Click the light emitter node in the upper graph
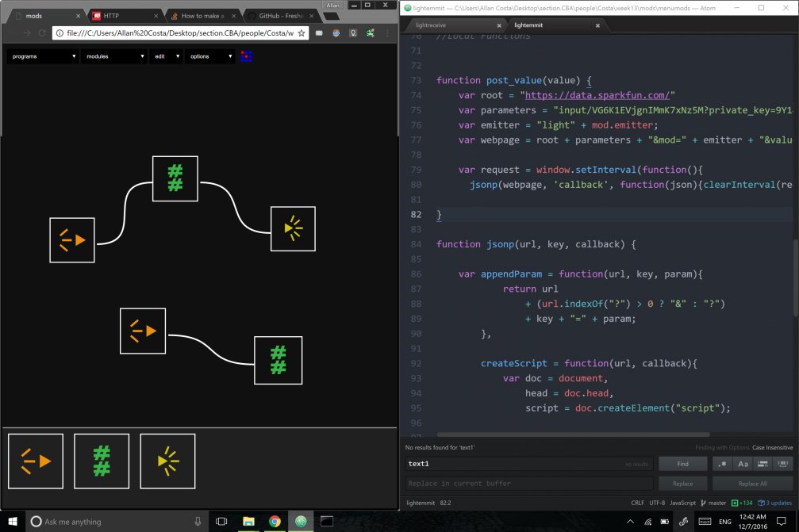 [x=72, y=239]
